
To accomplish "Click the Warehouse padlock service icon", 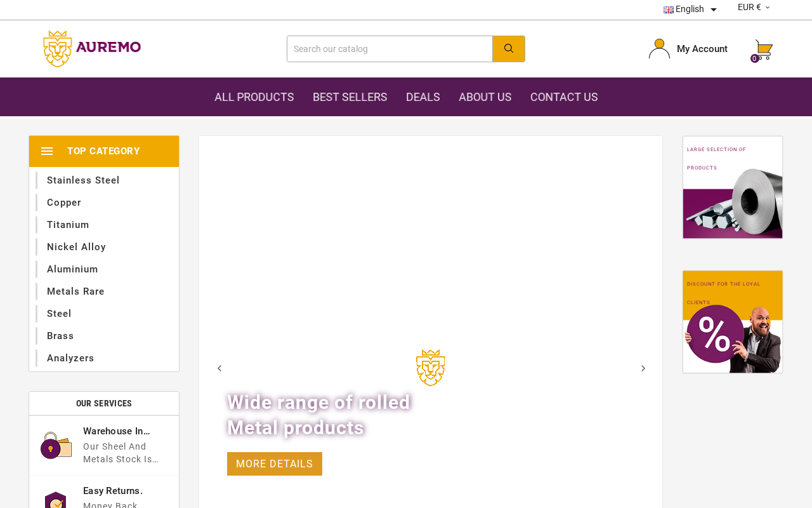I will pyautogui.click(x=56, y=445).
